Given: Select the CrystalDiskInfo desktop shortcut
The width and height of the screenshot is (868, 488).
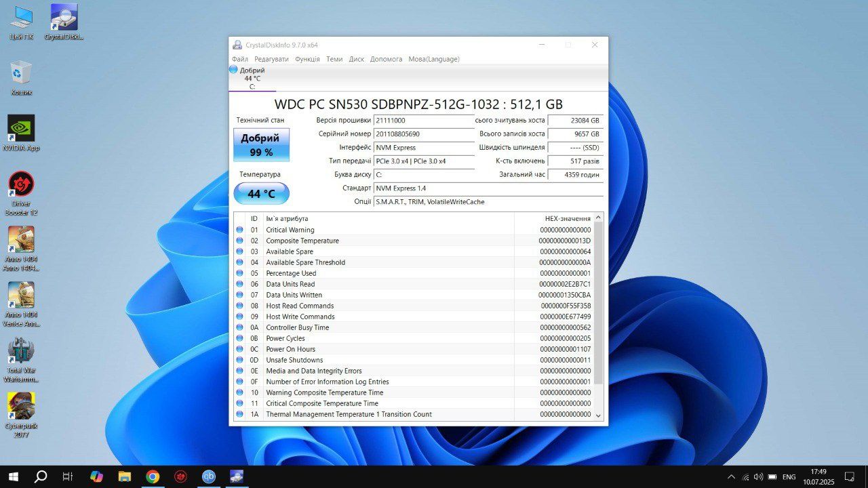Looking at the screenshot, I should [64, 23].
